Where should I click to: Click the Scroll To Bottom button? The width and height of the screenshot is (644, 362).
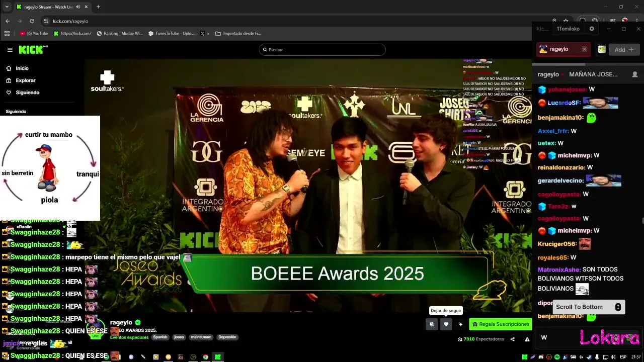[589, 307]
